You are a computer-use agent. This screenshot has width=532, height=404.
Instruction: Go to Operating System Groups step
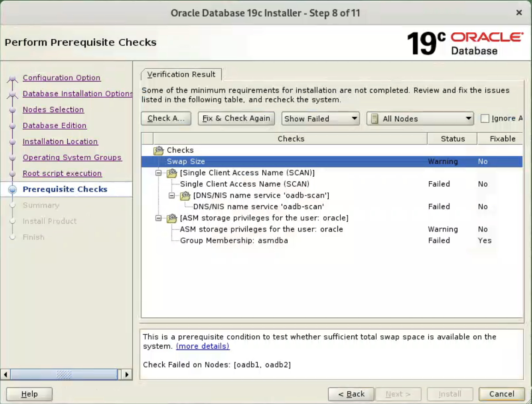click(72, 158)
